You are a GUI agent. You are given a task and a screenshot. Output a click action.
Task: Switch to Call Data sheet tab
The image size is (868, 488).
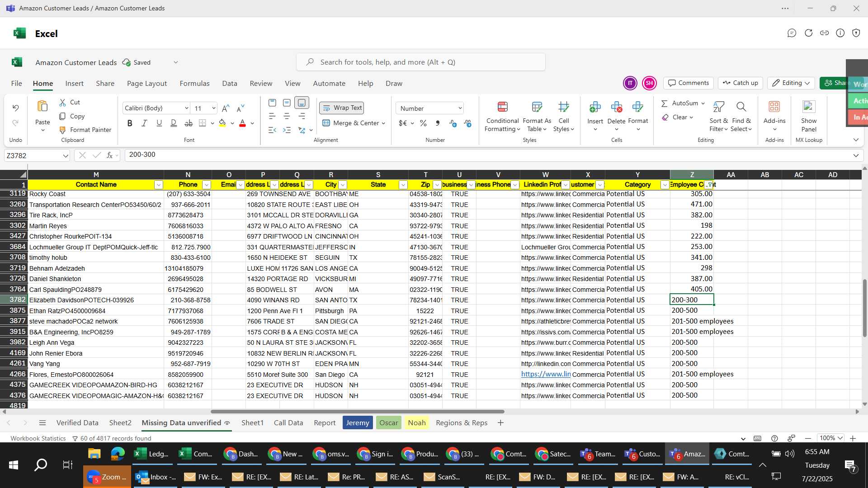(288, 423)
